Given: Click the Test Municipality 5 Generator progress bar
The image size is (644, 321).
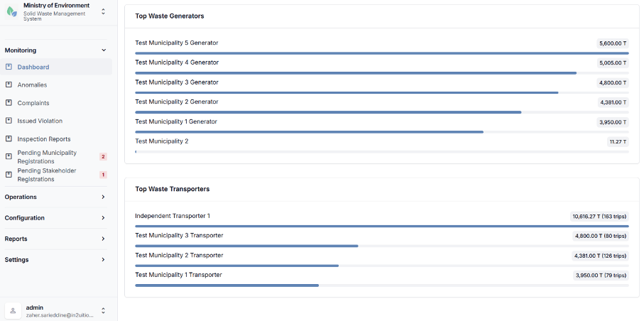Looking at the screenshot, I should point(382,53).
